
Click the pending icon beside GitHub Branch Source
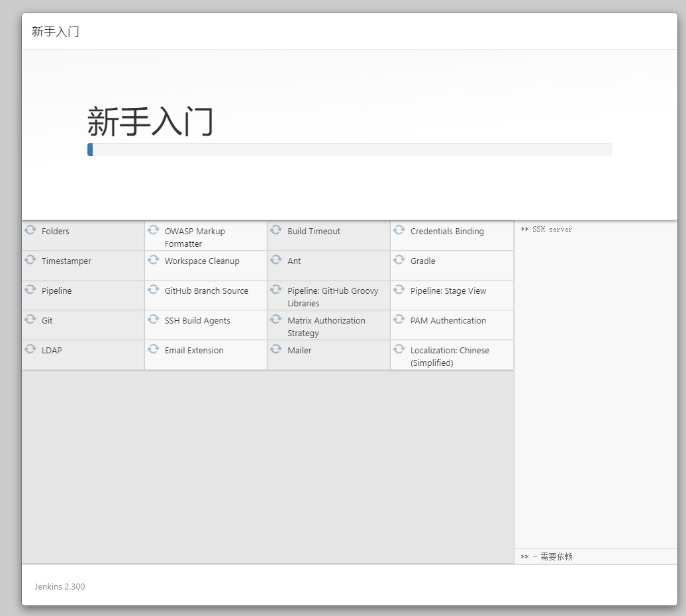pyautogui.click(x=153, y=289)
